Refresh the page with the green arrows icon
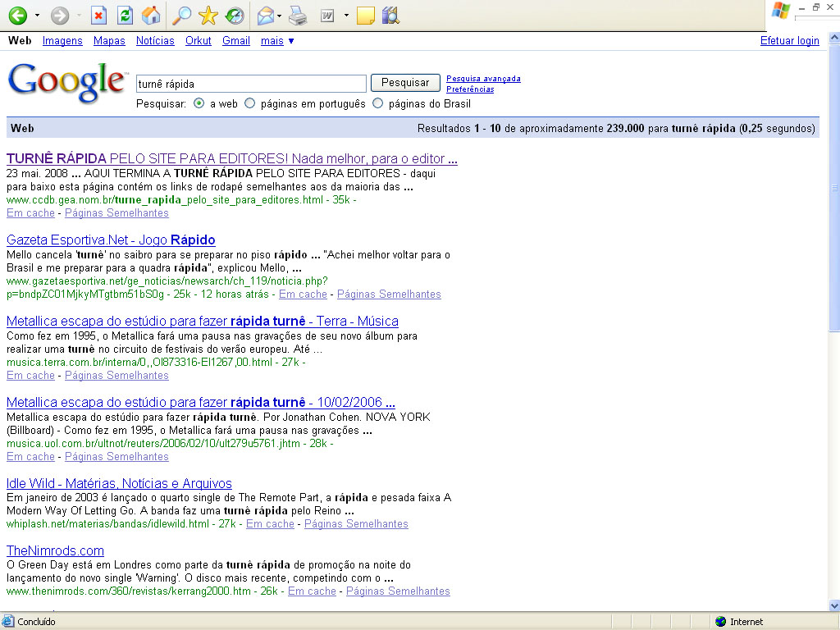 124,15
